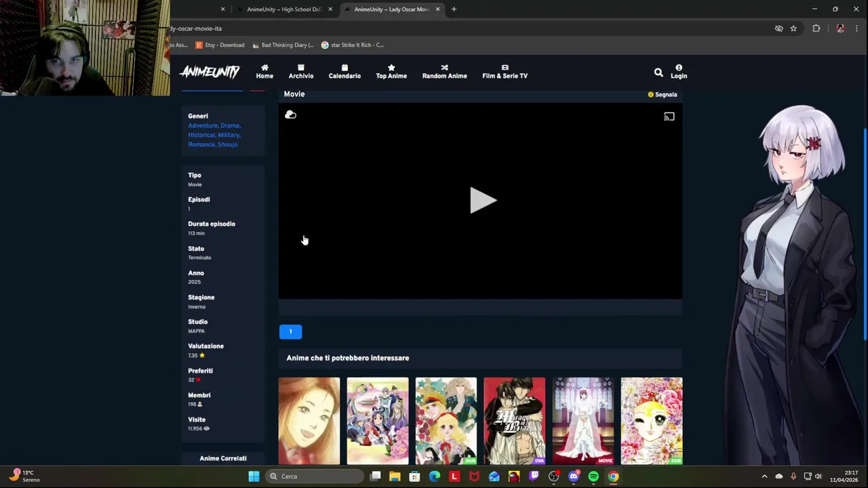
Task: Open McAfee from taskbar
Action: click(x=474, y=476)
